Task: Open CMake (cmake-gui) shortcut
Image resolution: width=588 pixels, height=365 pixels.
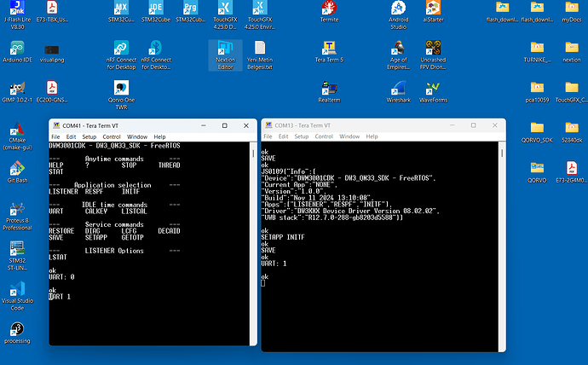Action: click(17, 136)
